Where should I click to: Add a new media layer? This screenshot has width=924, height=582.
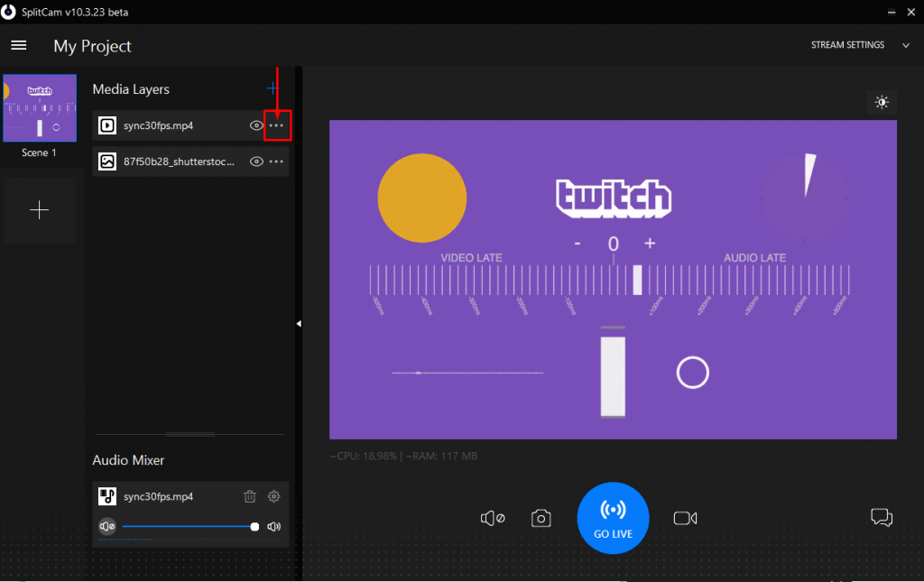click(272, 89)
